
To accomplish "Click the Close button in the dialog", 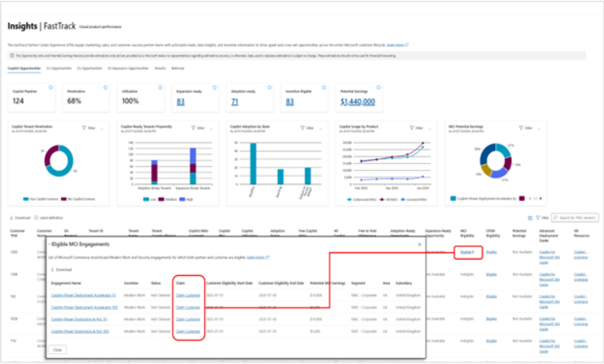I will point(57,350).
